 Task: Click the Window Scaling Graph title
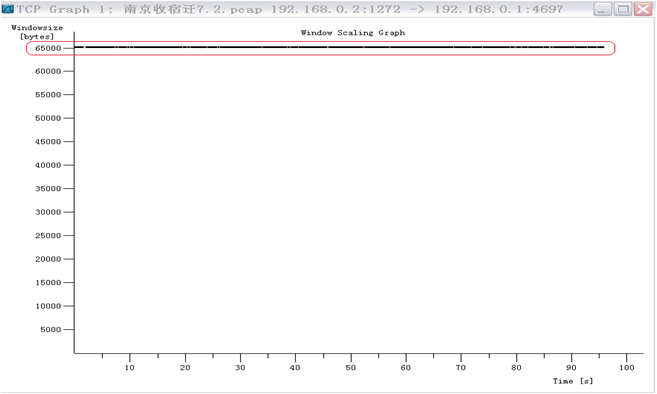(353, 33)
